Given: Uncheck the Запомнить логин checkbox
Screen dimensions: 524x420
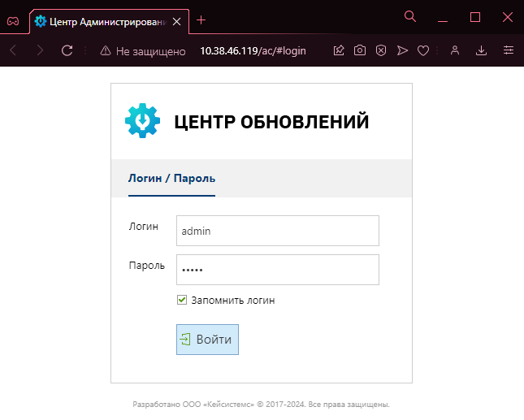Looking at the screenshot, I should tap(182, 300).
